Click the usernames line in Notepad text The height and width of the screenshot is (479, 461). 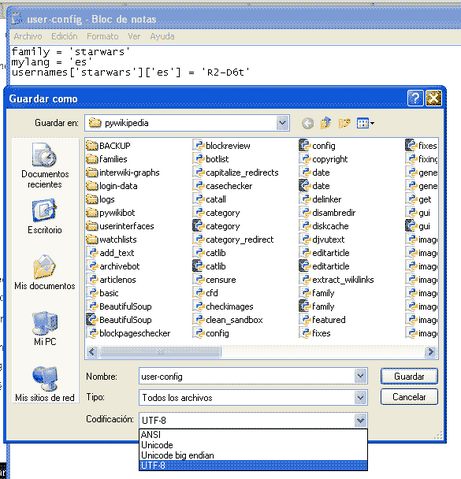(x=131, y=72)
